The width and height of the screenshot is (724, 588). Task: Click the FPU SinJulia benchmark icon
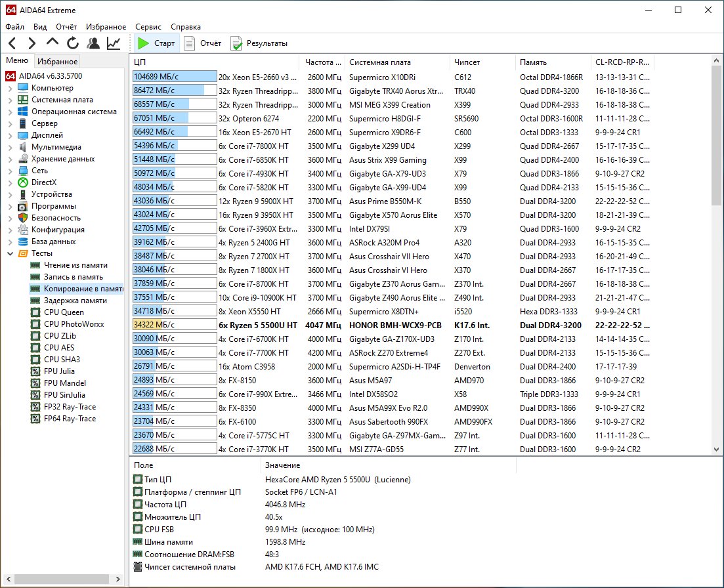point(35,395)
